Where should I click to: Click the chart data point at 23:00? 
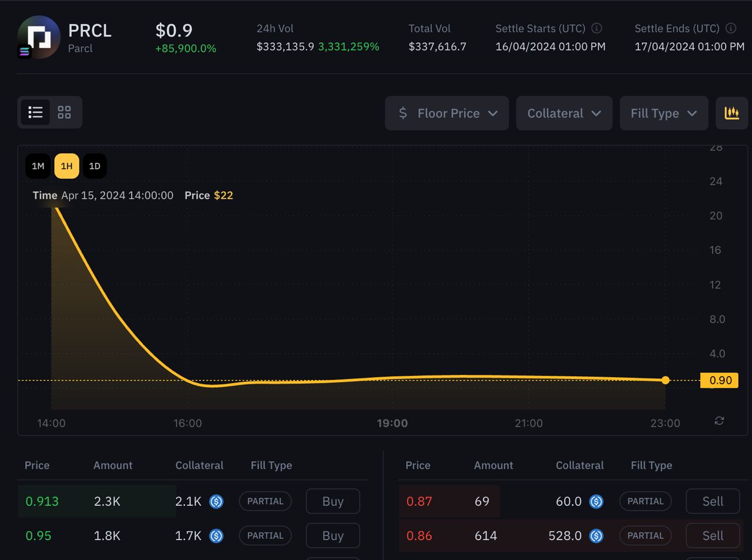[x=665, y=380]
